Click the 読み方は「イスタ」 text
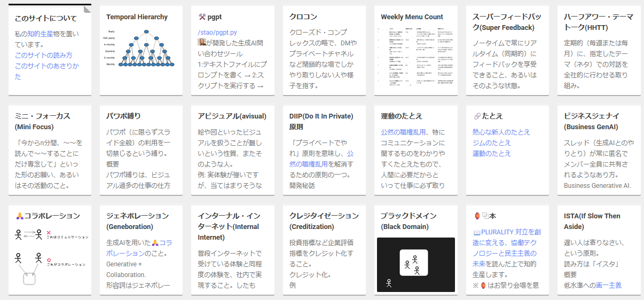Viewport: 644px width, 300px height. click(592, 264)
